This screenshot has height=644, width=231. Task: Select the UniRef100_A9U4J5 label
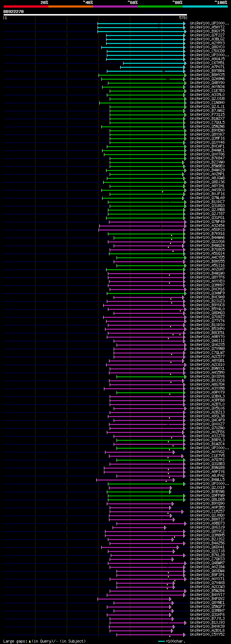point(207,59)
